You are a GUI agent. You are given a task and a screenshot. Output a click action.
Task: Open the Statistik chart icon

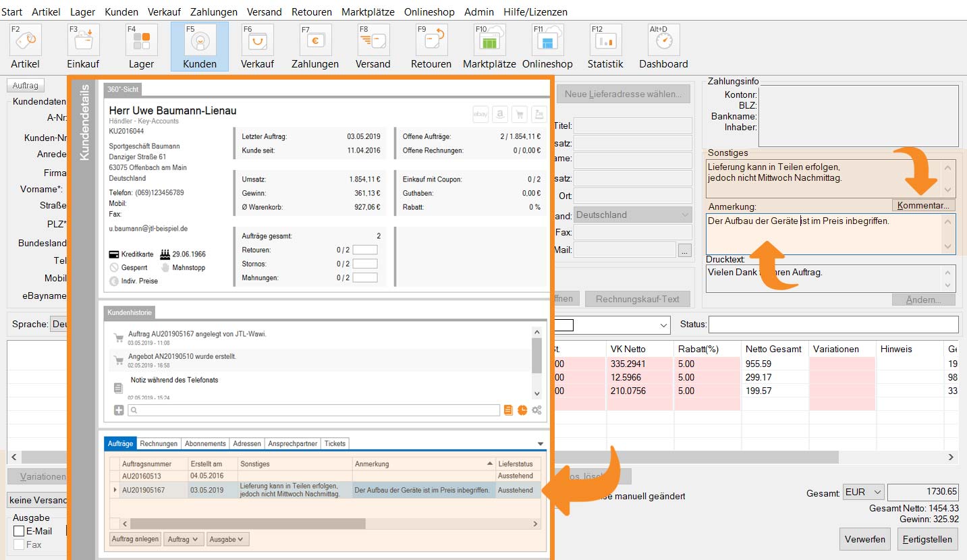(605, 40)
